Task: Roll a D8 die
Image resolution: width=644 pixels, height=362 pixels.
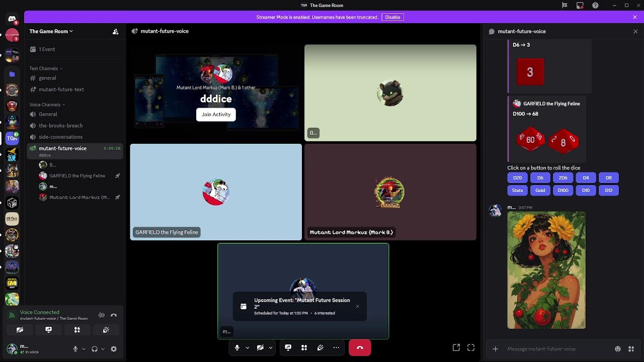Action: 609,177
